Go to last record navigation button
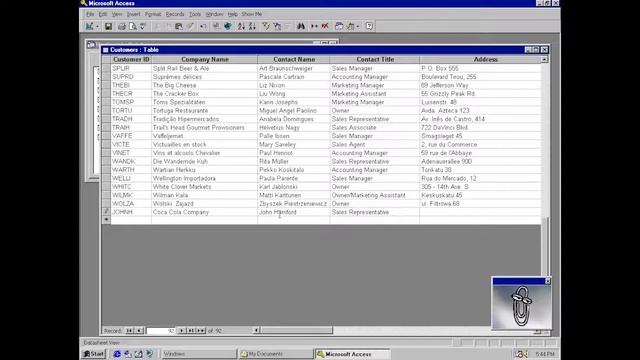640x360 pixels. tap(191, 331)
